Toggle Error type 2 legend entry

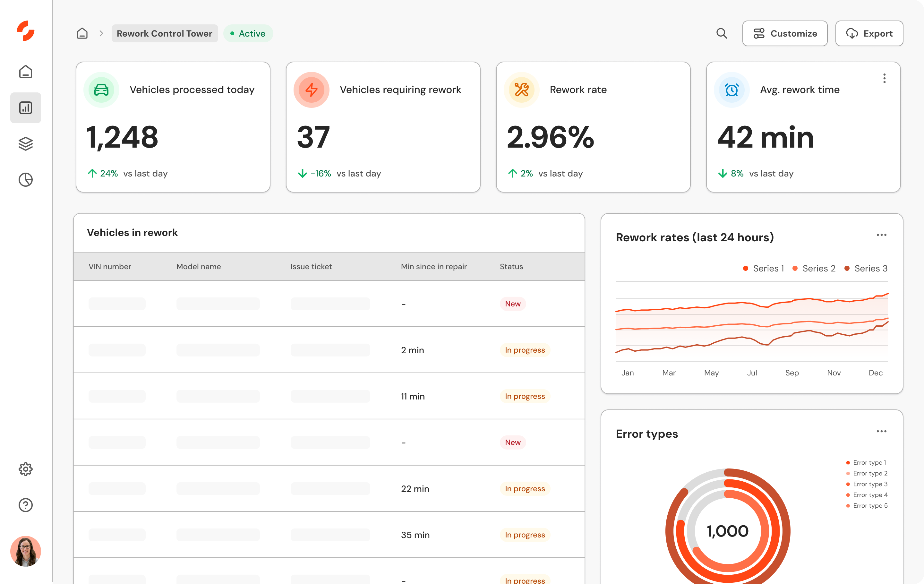click(867, 473)
